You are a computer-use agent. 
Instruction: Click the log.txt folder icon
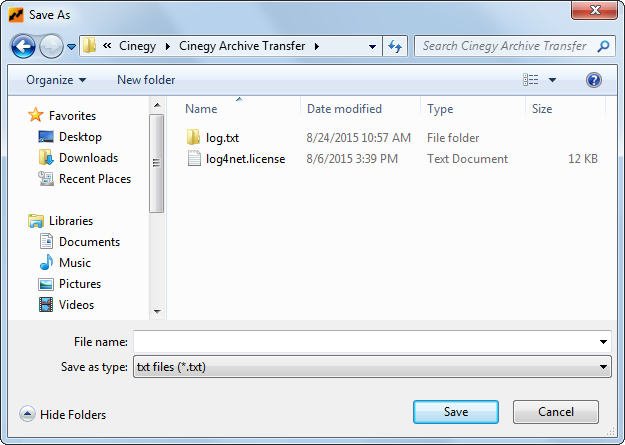pyautogui.click(x=194, y=137)
